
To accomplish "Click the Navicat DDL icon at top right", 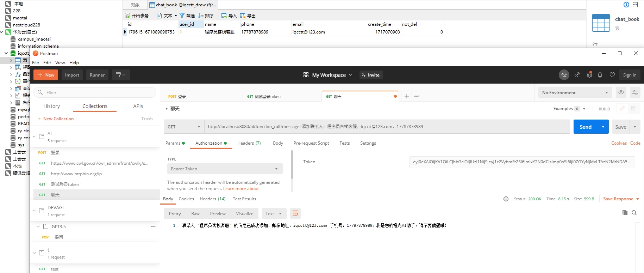I will [635, 5].
